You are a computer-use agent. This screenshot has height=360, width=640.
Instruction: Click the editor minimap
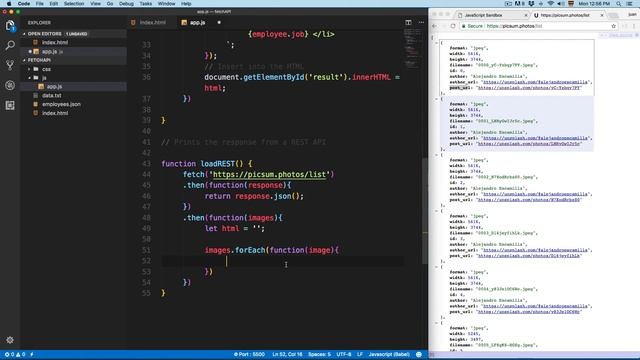413,48
